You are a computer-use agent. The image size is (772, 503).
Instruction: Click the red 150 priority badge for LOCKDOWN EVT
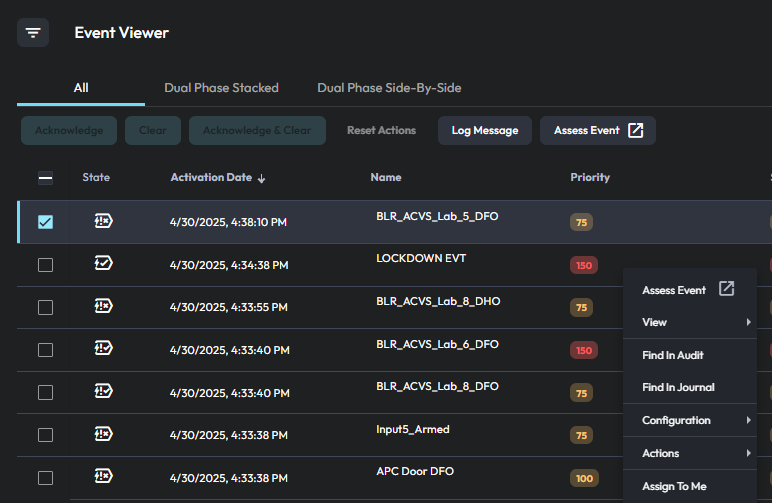tap(584, 265)
